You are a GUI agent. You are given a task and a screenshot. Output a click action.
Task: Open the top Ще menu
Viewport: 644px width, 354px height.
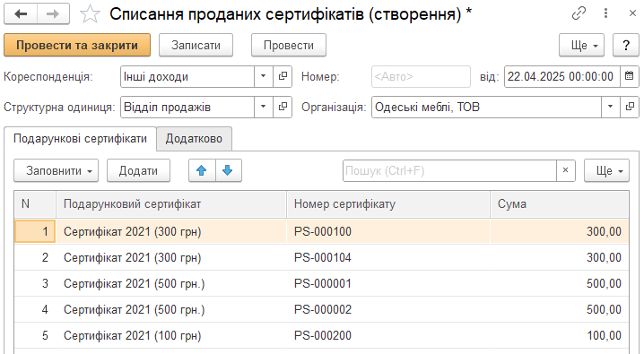click(x=581, y=45)
